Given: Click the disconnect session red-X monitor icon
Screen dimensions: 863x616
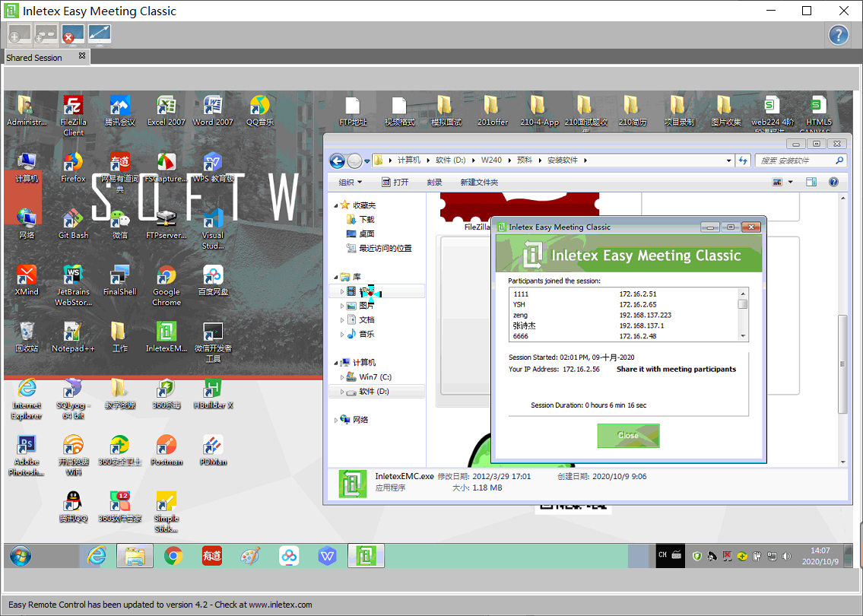Looking at the screenshot, I should tap(72, 35).
